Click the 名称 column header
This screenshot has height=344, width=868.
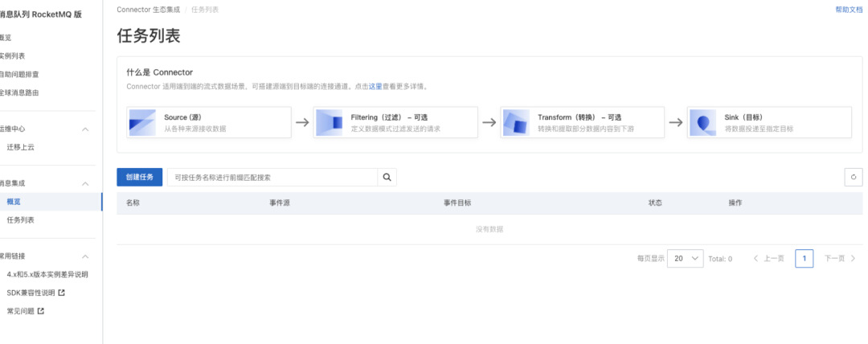point(133,203)
